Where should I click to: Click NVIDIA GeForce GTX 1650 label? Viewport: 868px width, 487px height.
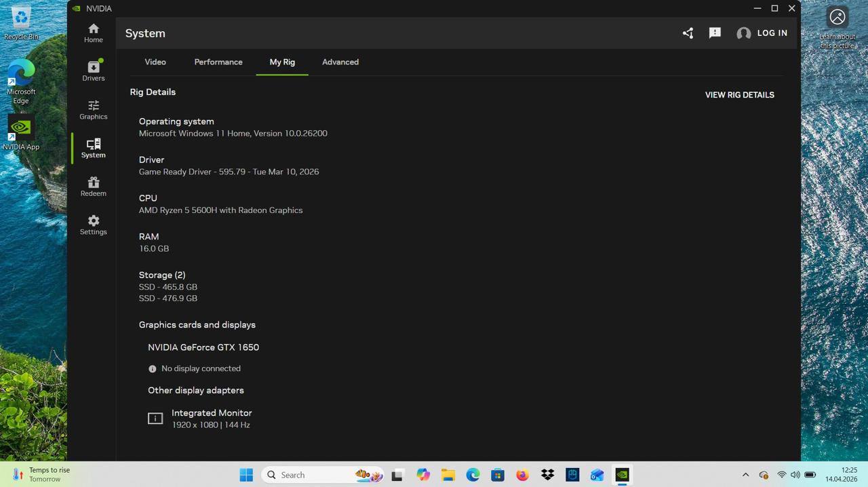click(x=203, y=347)
